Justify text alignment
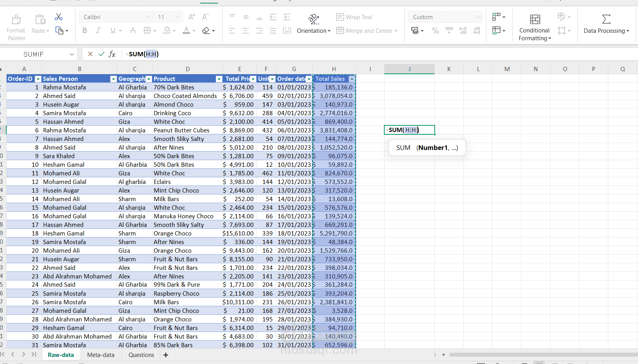This screenshot has height=364, width=638. (x=273, y=30)
